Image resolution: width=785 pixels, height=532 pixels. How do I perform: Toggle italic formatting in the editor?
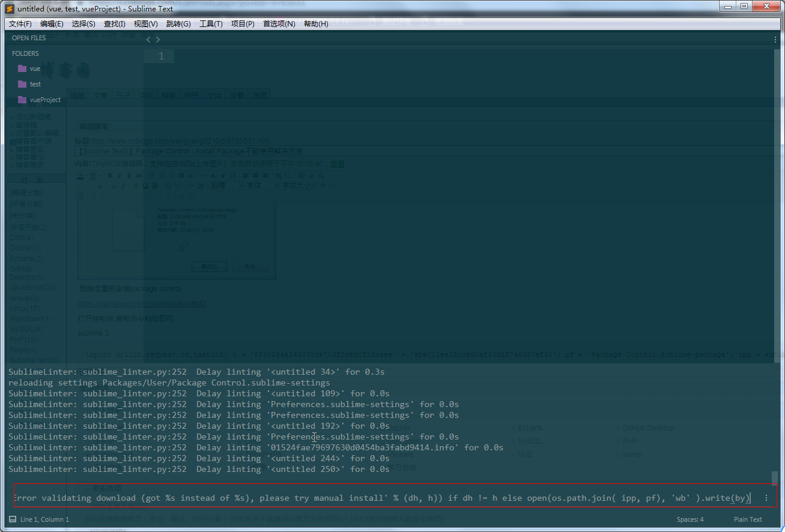point(120,175)
